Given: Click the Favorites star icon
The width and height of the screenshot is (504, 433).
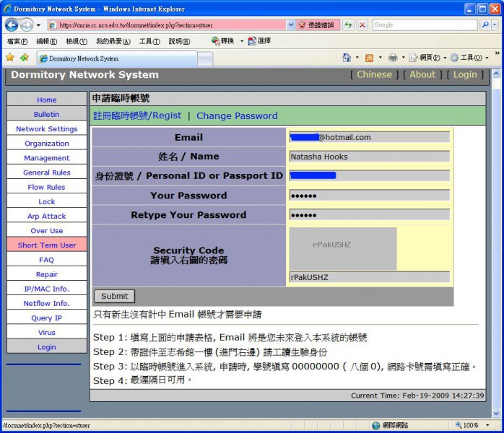Looking at the screenshot, I should pos(10,58).
